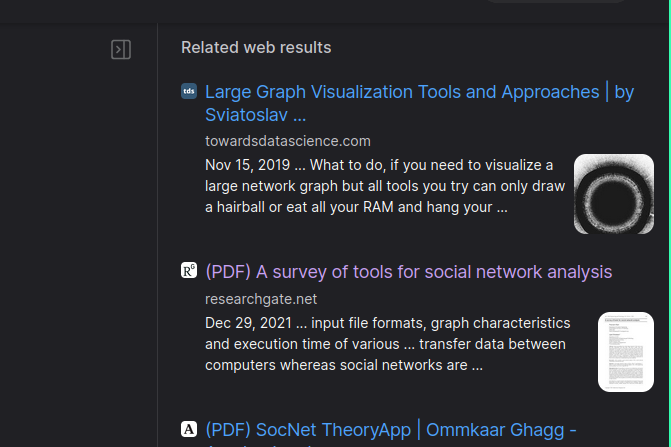
Task: Click the Related web results heading
Action: [x=256, y=47]
